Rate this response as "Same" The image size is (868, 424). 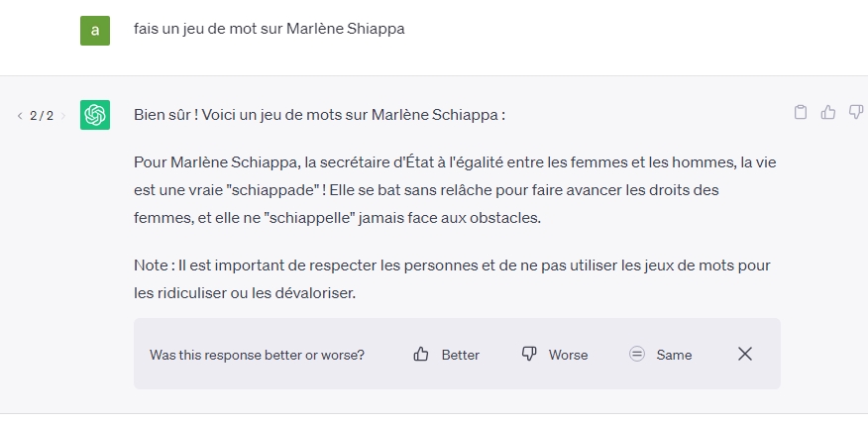pyautogui.click(x=674, y=355)
